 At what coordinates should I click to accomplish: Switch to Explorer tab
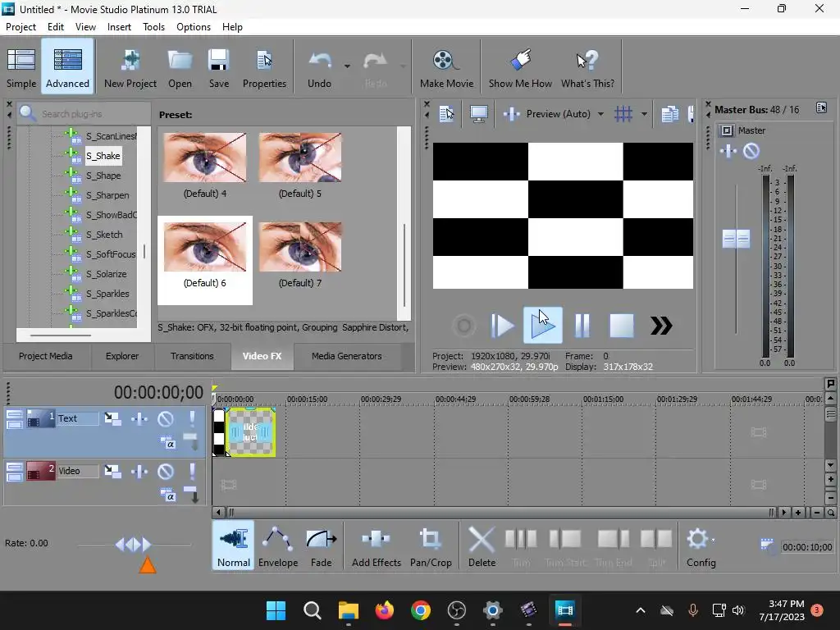(122, 356)
